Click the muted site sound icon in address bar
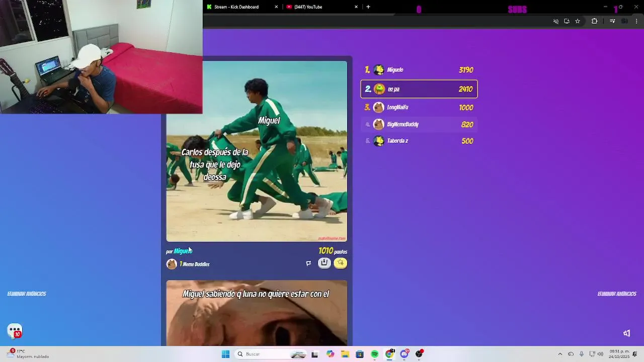Viewport: 644px width, 362px height. pos(556,21)
